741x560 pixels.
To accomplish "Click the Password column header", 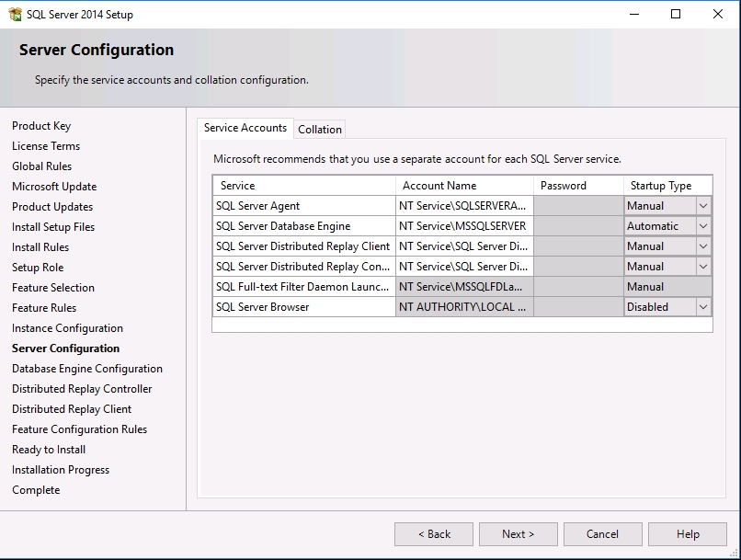I will [578, 186].
